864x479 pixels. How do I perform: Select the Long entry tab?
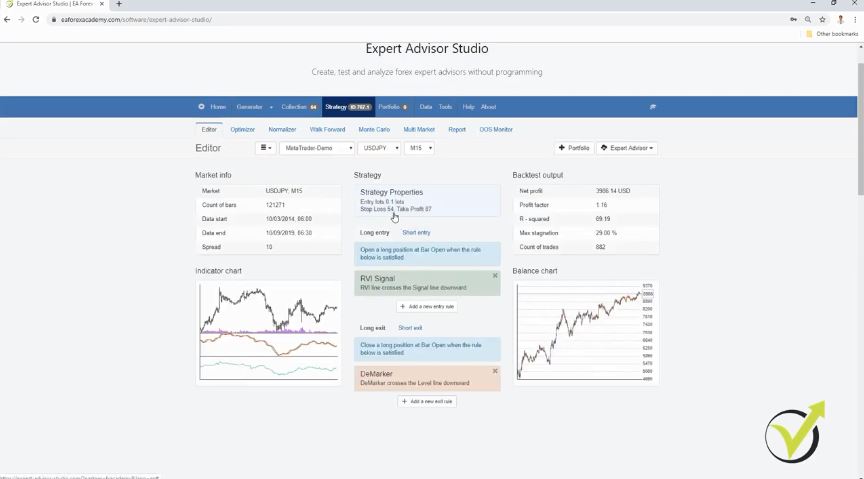(x=375, y=233)
